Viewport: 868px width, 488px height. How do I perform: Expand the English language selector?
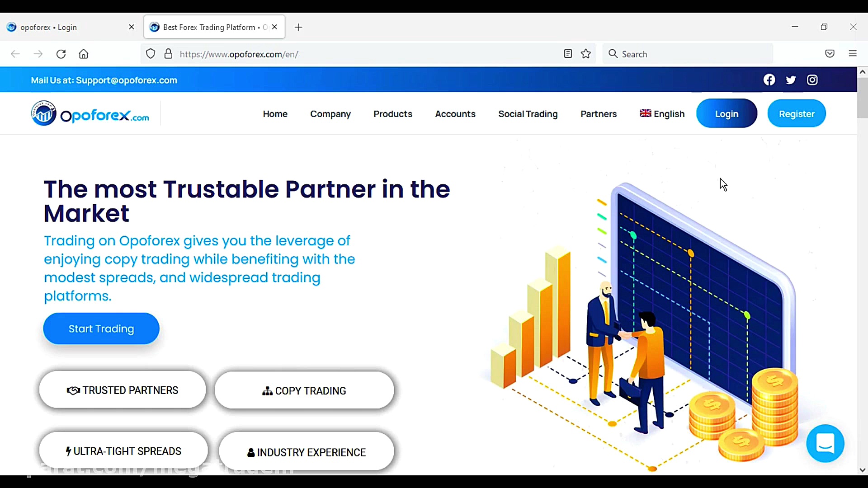click(662, 114)
